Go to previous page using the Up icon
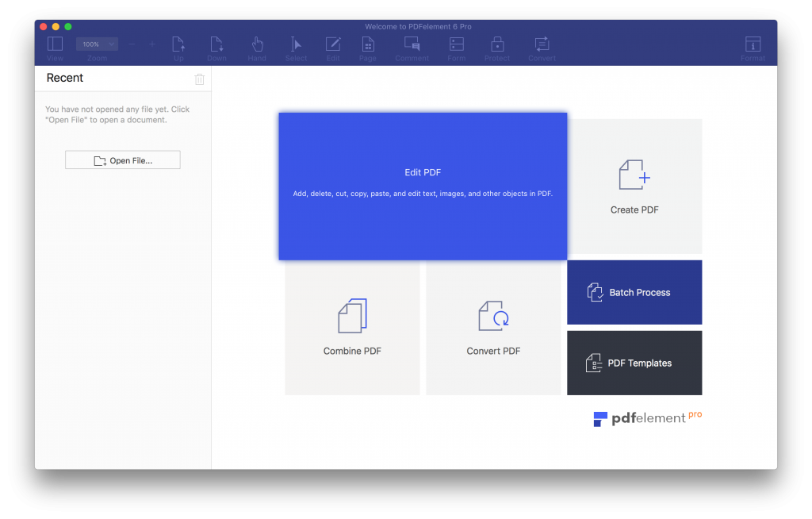Viewport: 812px width, 519px height. pyautogui.click(x=178, y=46)
